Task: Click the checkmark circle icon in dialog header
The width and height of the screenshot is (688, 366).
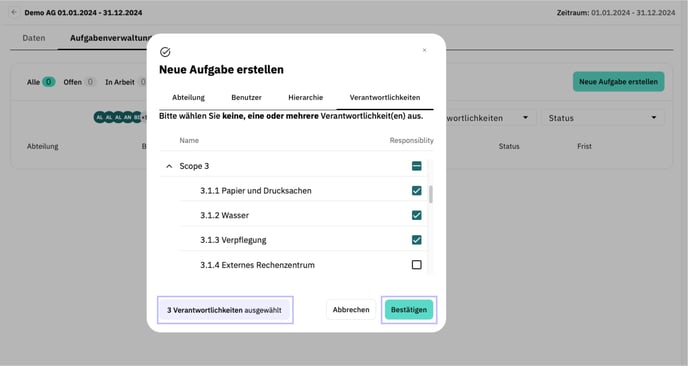Action: [165, 52]
